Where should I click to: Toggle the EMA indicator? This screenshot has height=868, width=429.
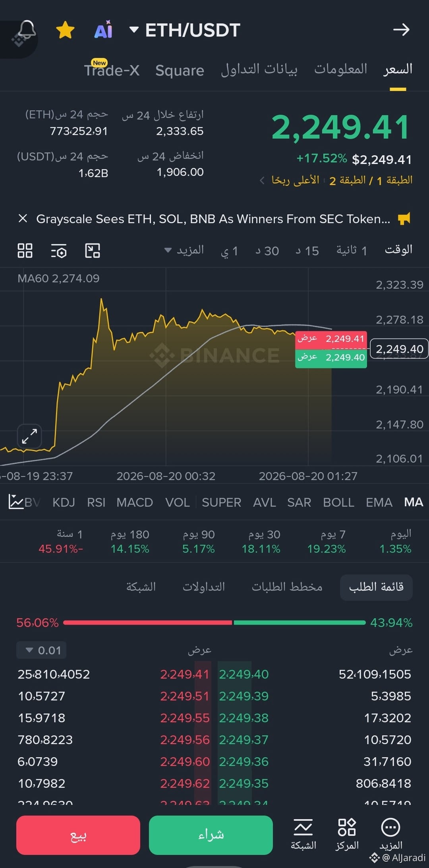[x=379, y=502]
